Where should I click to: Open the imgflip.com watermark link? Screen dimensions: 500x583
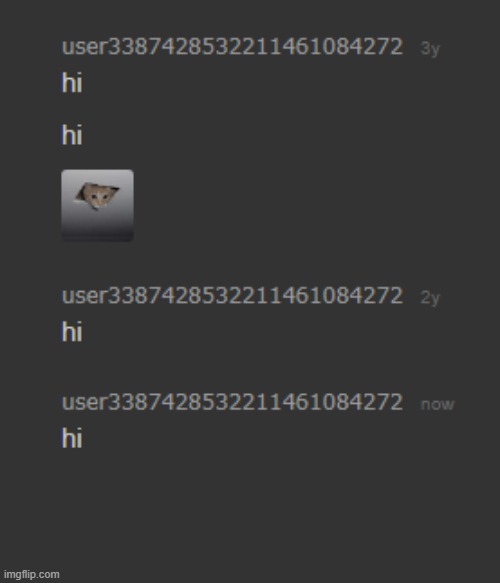click(x=32, y=574)
